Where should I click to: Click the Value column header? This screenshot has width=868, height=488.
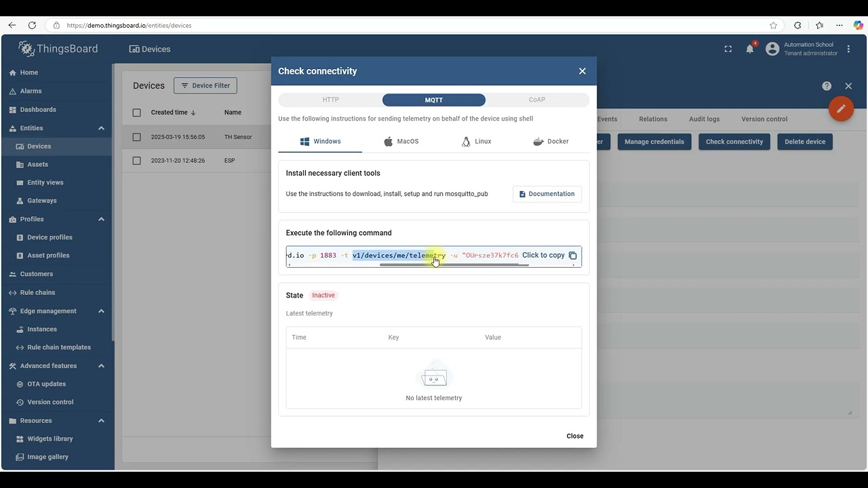point(493,338)
